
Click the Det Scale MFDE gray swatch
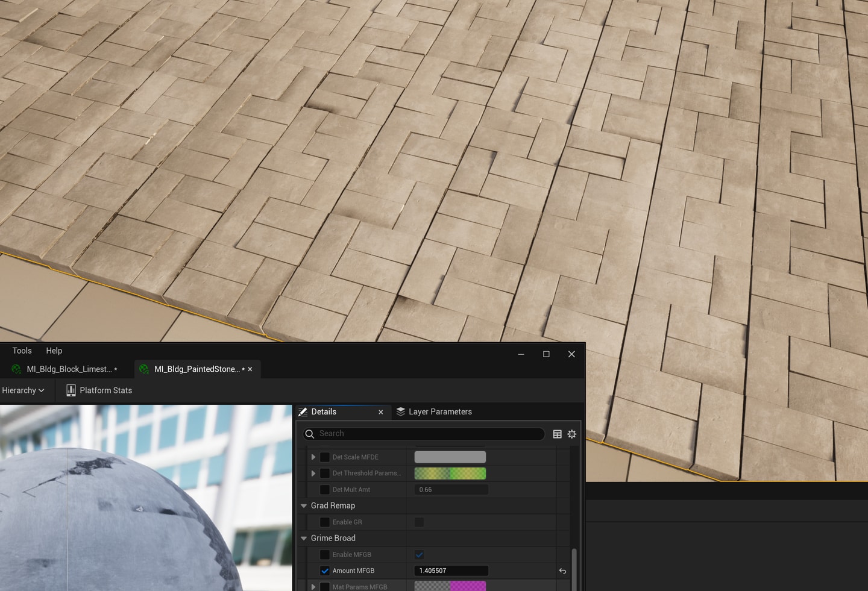450,457
